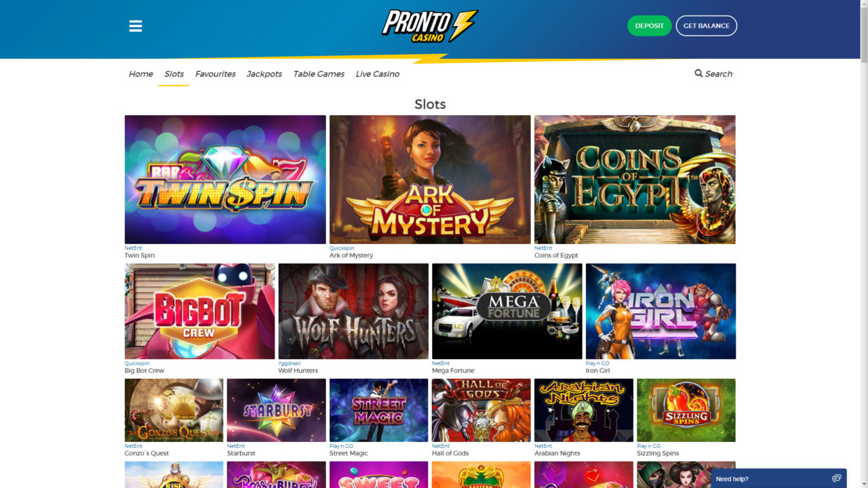Viewport: 868px width, 488px height.
Task: Click the Gonzo's Quest title link
Action: pos(146,453)
